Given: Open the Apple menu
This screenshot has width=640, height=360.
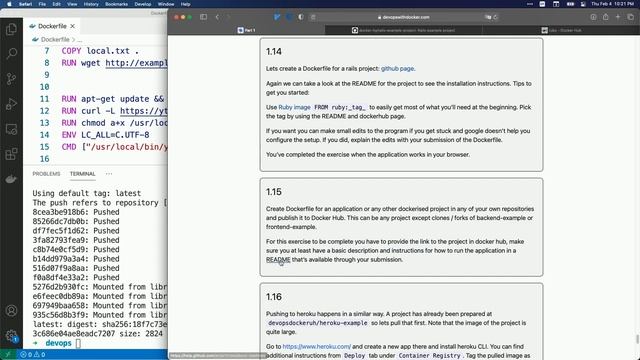Looking at the screenshot, I should pos(9,4).
